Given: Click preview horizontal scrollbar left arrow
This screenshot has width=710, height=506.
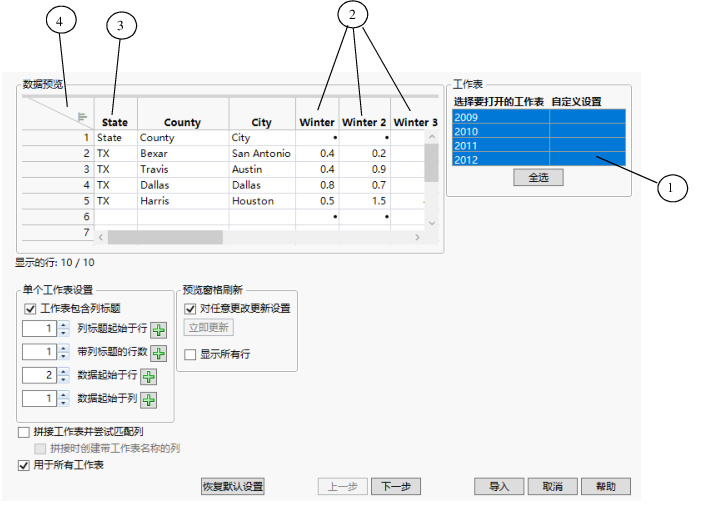Looking at the screenshot, I should (101, 237).
